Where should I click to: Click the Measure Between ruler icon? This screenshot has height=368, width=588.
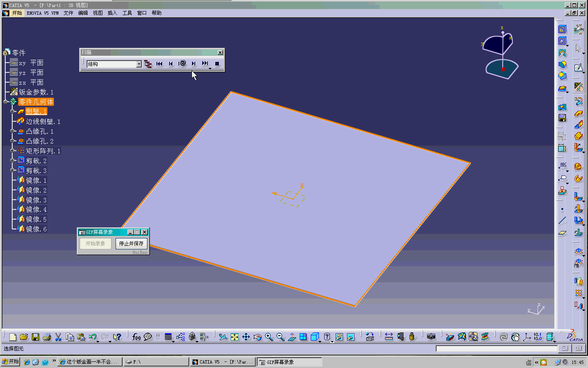[x=389, y=337]
